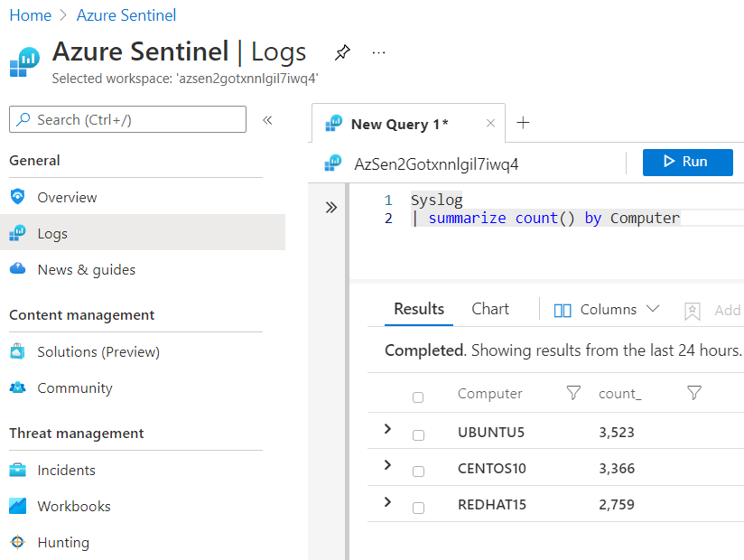Switch to the Chart tab

tap(490, 310)
